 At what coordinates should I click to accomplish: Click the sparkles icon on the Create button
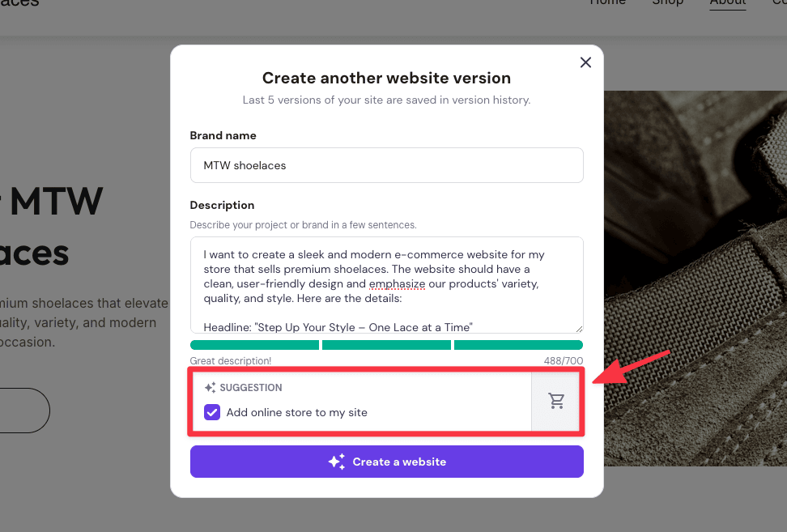pos(336,462)
